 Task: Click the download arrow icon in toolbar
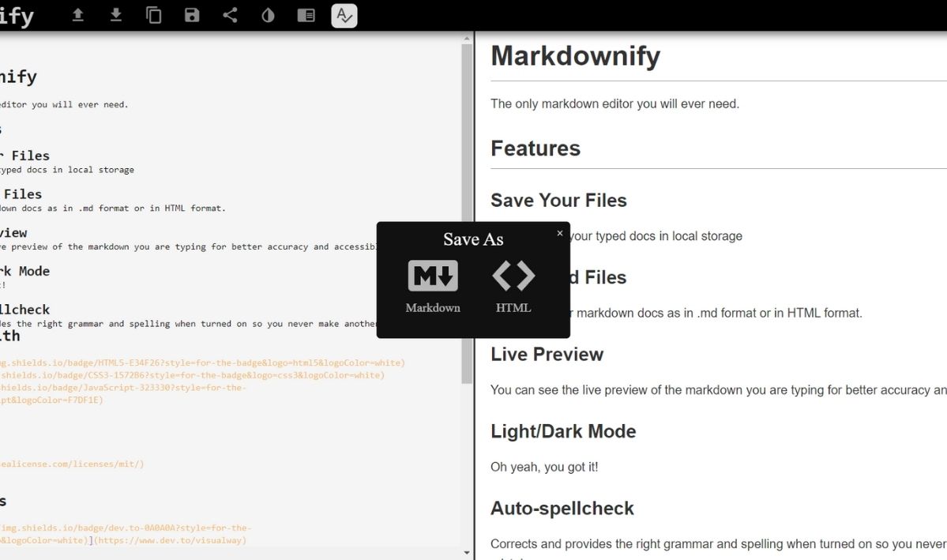116,15
